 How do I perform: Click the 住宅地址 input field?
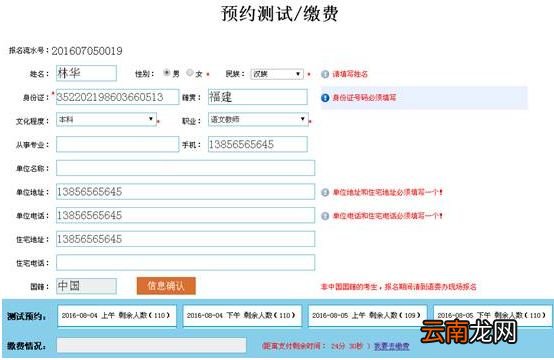pos(185,239)
